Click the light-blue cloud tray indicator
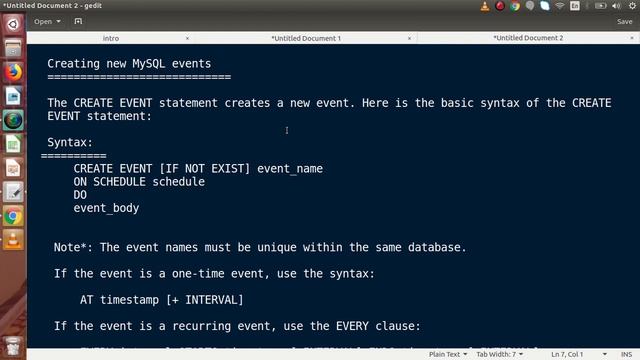 [545, 6]
